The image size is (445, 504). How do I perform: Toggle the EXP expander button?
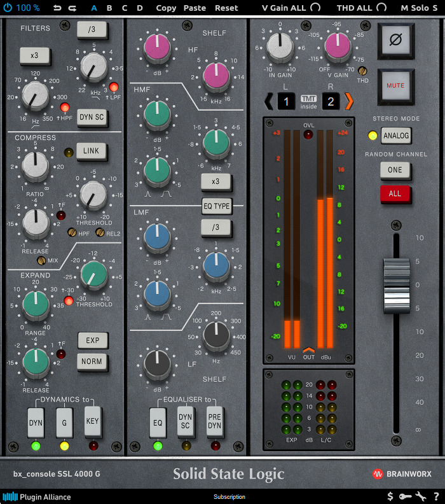point(92,340)
